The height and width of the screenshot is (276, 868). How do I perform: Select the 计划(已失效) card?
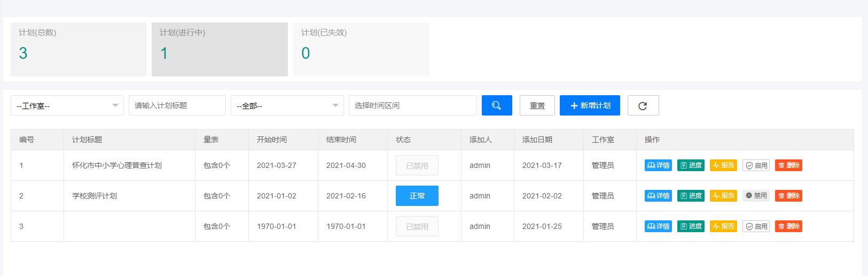tap(361, 49)
